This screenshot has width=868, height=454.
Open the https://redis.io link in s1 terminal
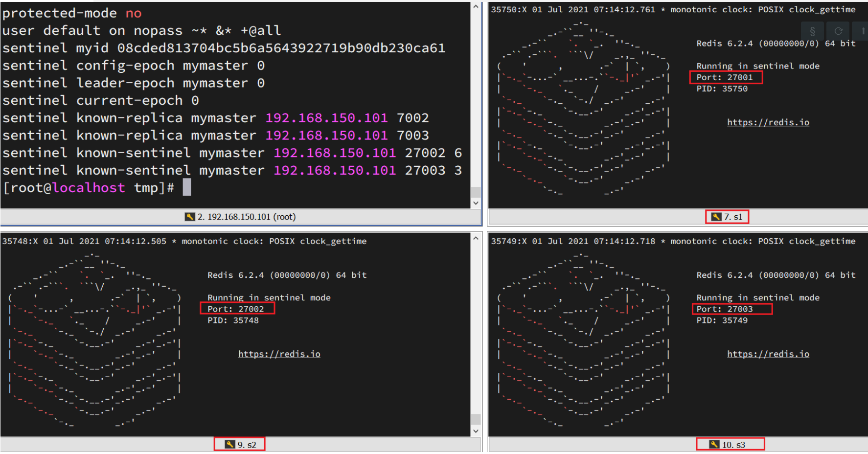pos(768,122)
